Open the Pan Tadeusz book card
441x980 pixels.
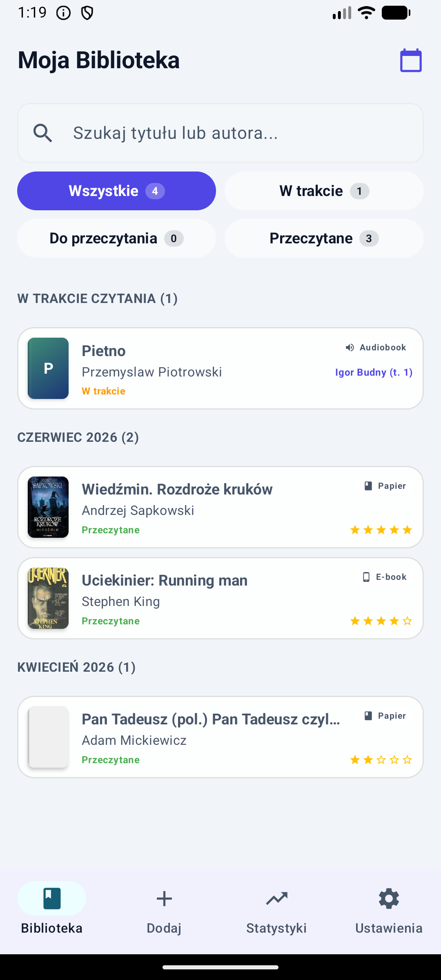220,737
